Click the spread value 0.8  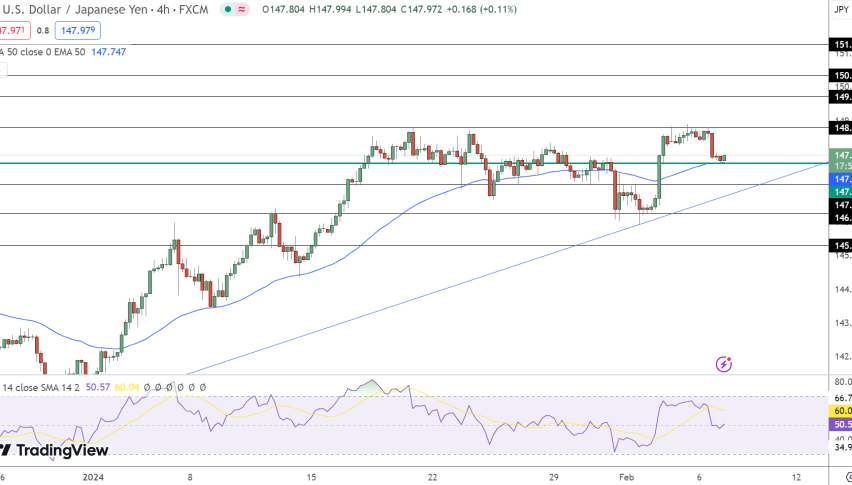[43, 30]
